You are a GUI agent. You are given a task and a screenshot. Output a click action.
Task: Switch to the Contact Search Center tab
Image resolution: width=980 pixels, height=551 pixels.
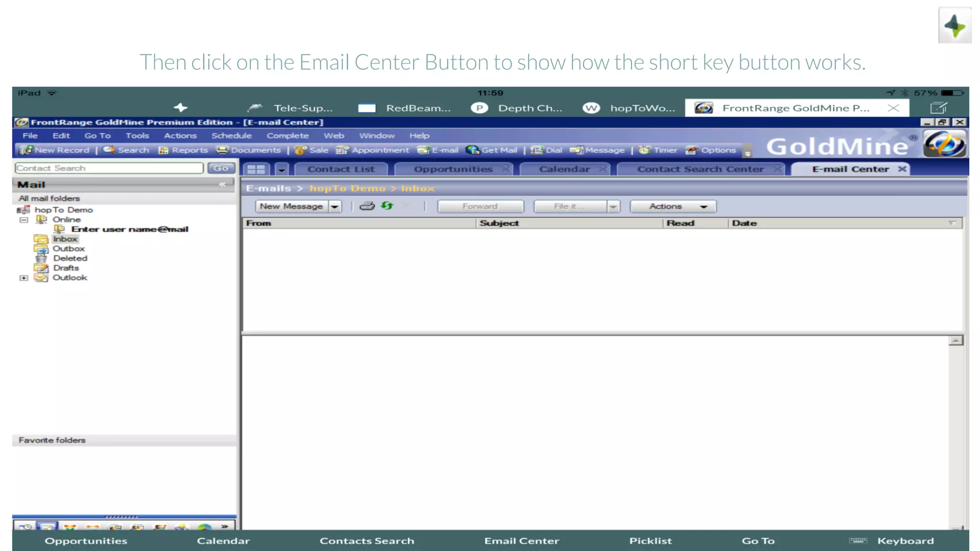(700, 169)
